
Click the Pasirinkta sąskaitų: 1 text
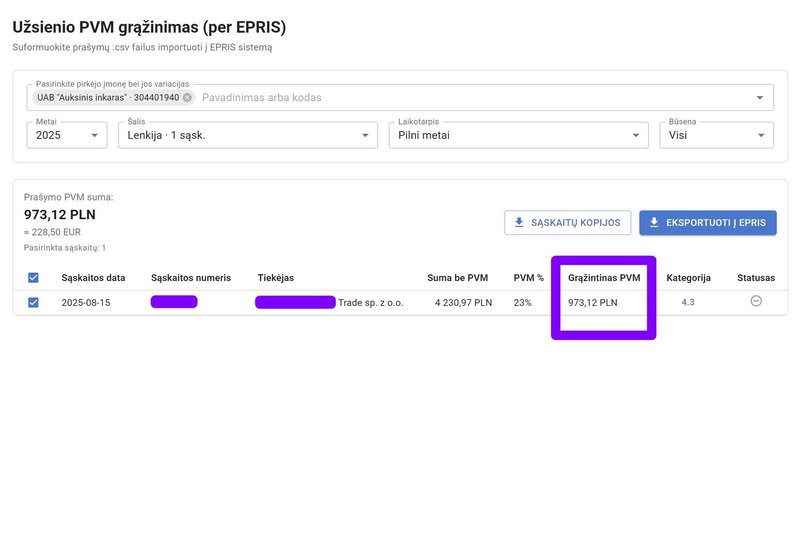point(65,247)
